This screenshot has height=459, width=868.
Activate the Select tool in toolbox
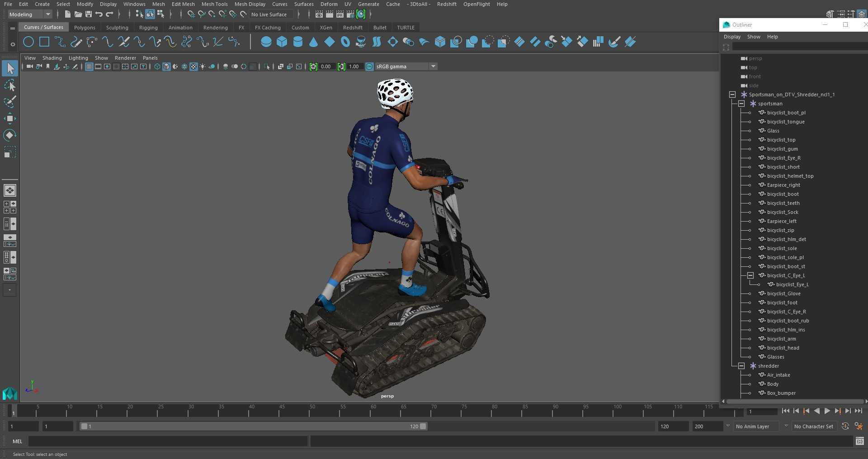pos(10,68)
